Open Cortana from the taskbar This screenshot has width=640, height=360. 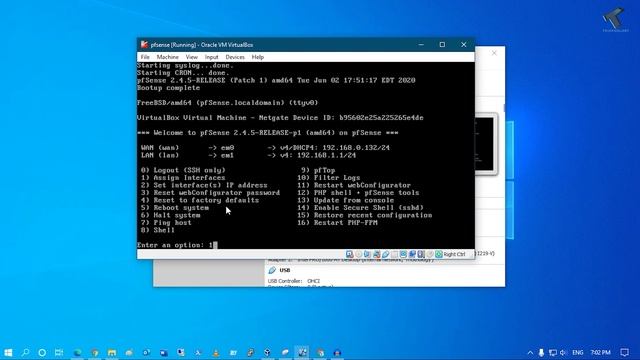42,352
